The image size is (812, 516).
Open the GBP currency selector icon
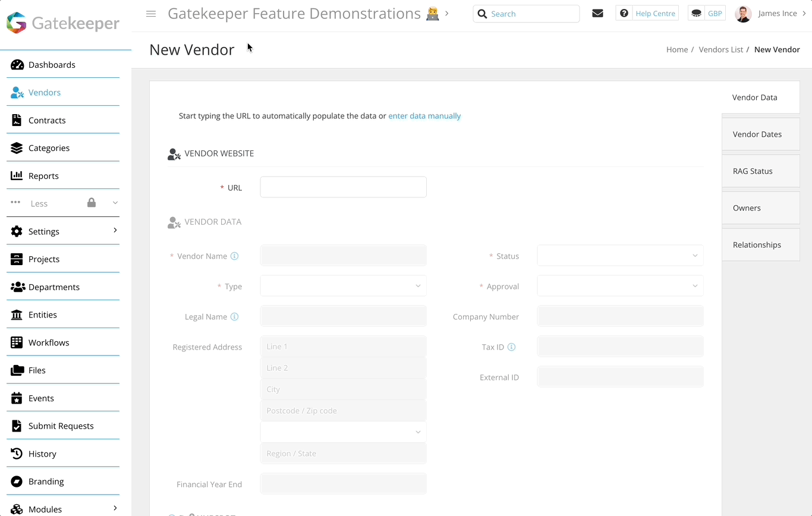[695, 12]
